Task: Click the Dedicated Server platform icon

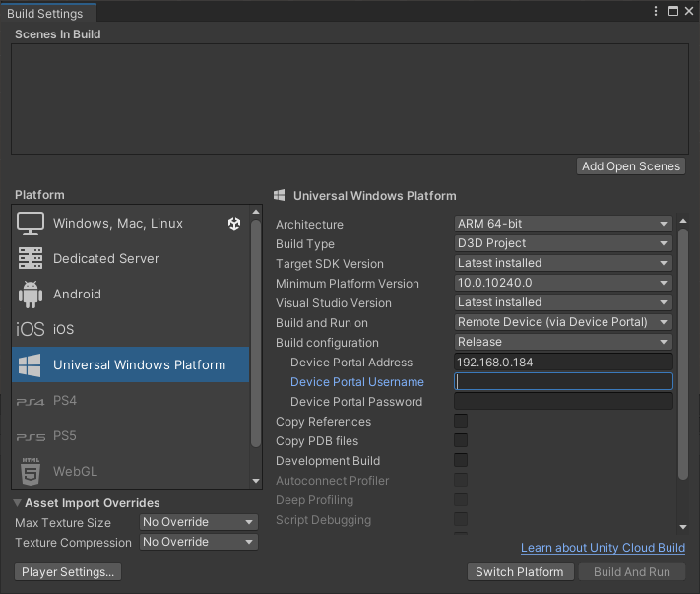Action: [31, 258]
